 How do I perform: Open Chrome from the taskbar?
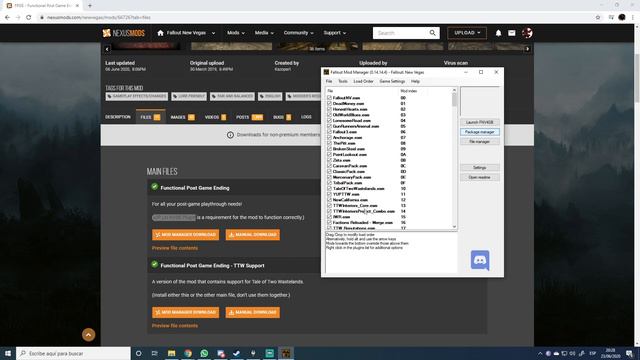point(188,353)
